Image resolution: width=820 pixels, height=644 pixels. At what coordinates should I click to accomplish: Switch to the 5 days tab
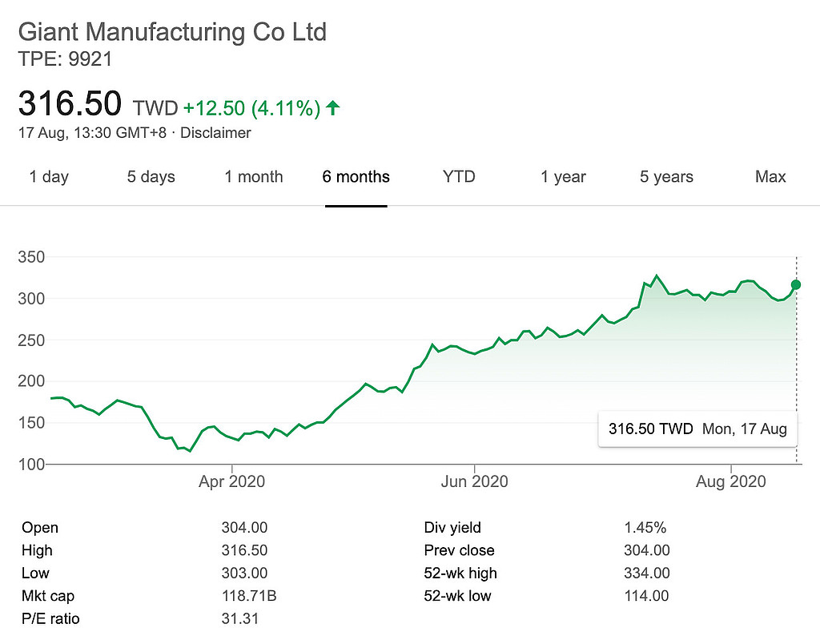[x=151, y=177]
